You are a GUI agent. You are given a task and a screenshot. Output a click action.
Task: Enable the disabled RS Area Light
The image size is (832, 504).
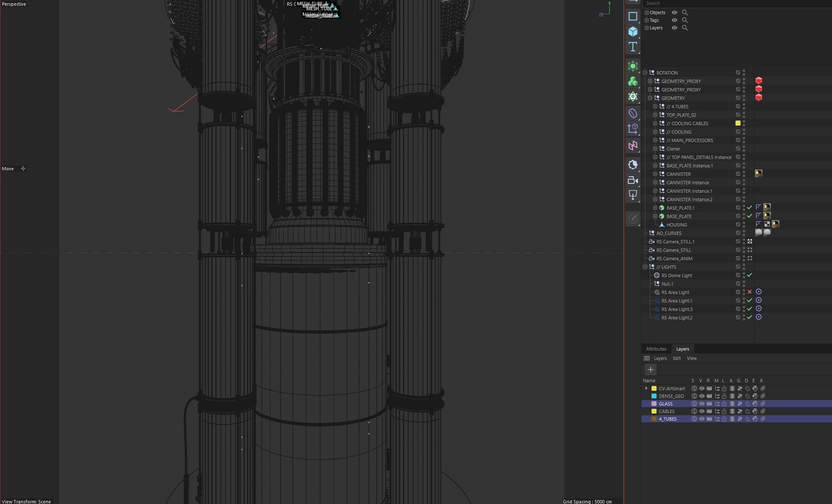click(x=749, y=292)
